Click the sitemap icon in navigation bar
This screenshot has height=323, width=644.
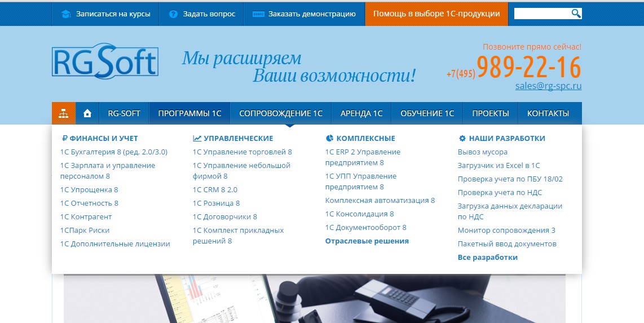[x=63, y=113]
